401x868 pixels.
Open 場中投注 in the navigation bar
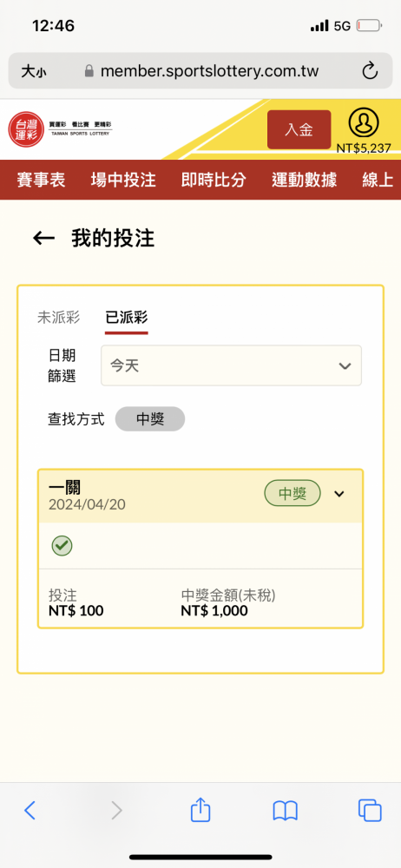[x=123, y=180]
